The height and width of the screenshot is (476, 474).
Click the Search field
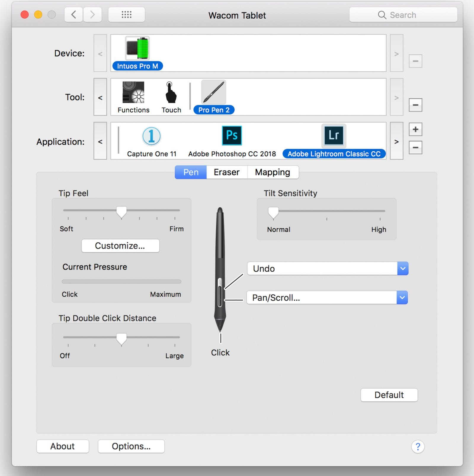[403, 15]
